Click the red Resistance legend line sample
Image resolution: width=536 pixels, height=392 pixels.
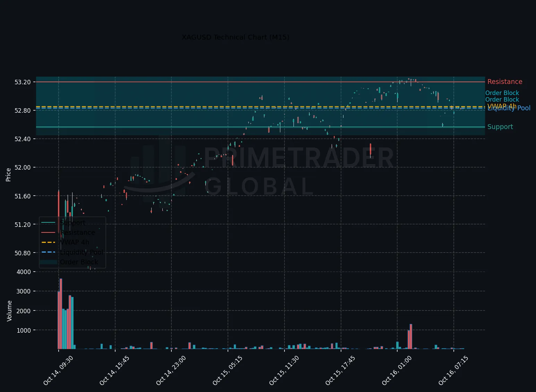(48, 232)
